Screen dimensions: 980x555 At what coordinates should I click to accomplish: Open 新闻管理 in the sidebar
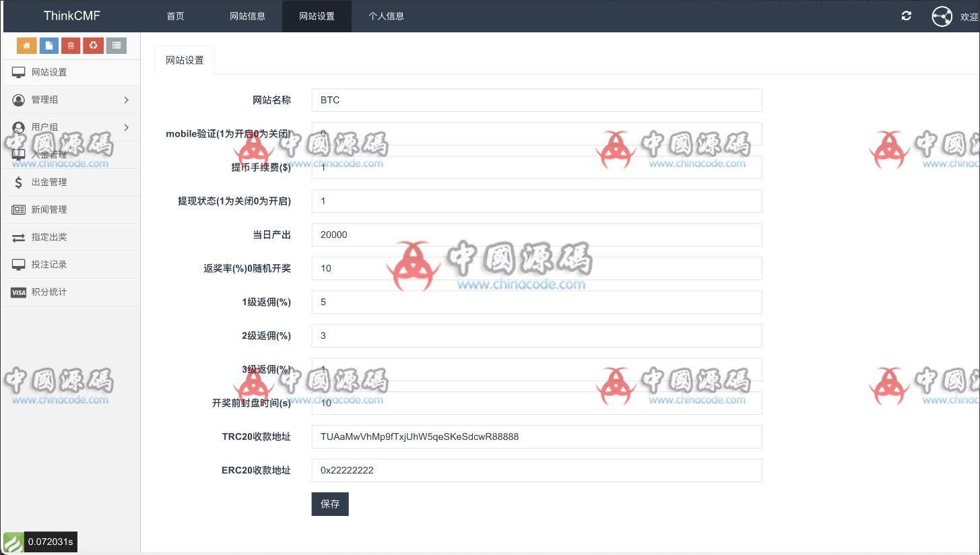[71, 209]
